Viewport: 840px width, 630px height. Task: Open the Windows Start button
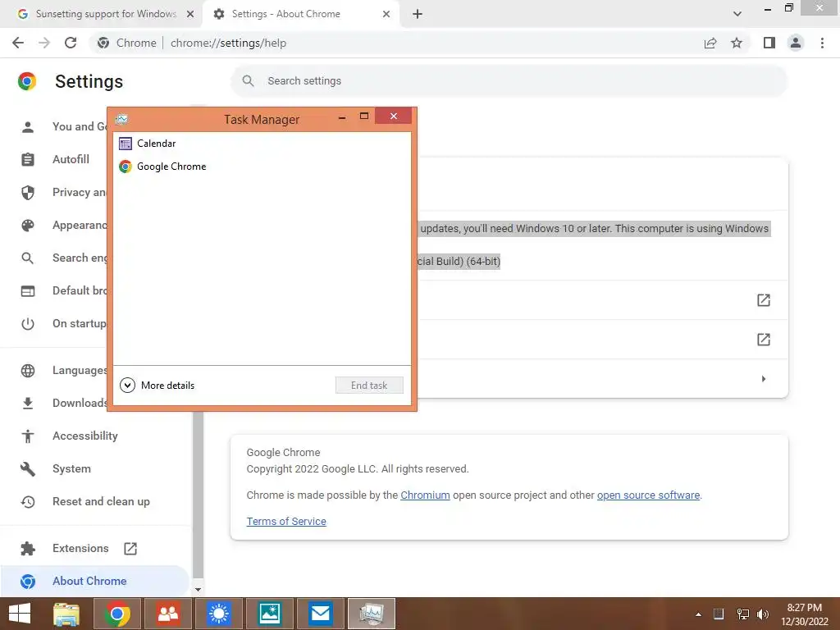[20, 614]
